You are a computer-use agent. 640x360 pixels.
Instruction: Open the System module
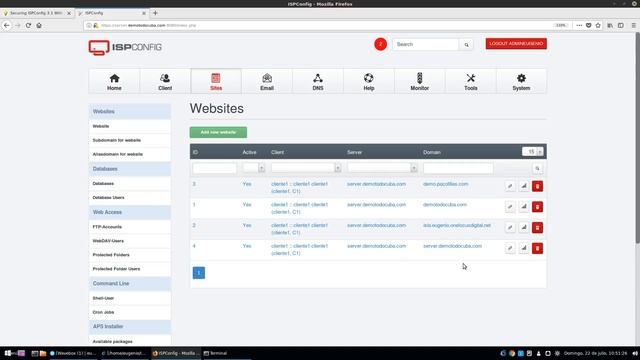point(521,81)
